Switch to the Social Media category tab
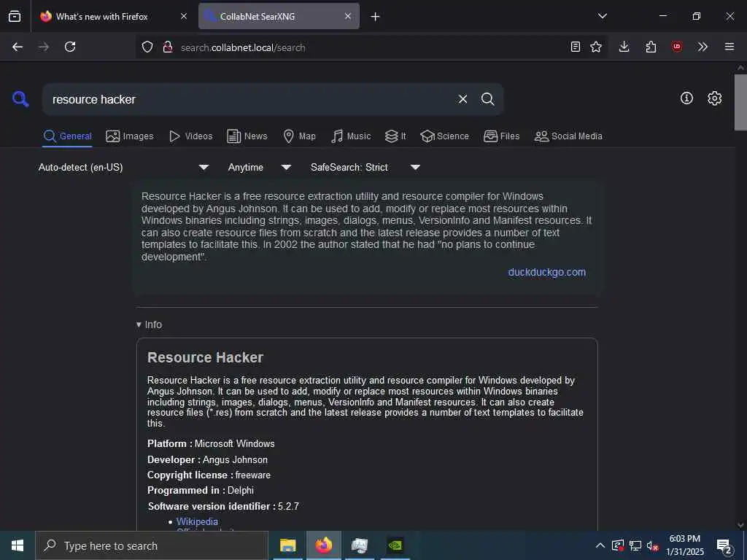 [x=568, y=136]
